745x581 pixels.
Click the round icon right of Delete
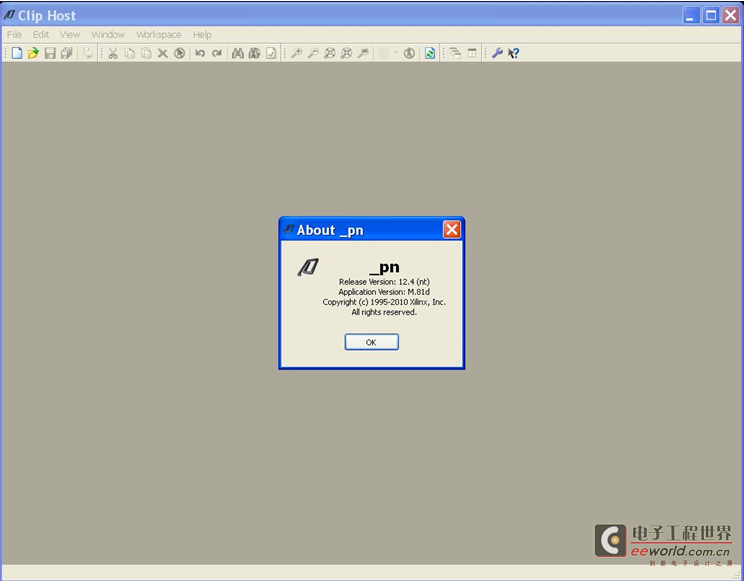[179, 53]
